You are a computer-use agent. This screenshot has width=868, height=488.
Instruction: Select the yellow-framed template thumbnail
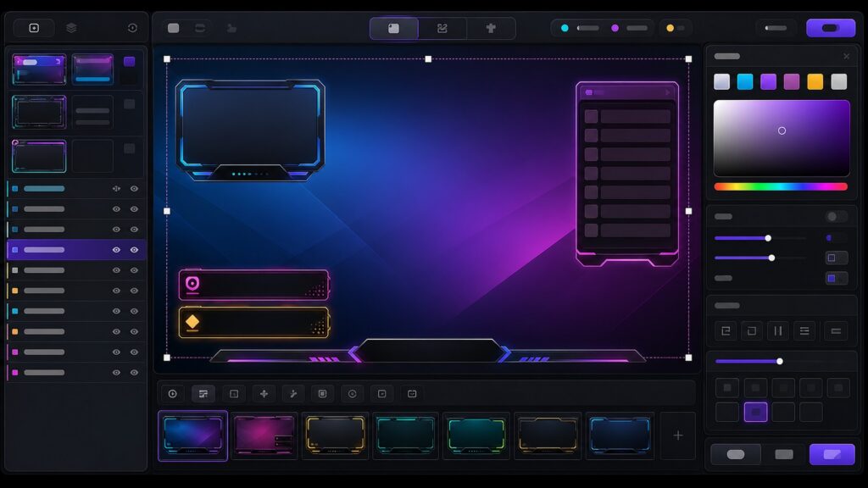[x=335, y=435]
